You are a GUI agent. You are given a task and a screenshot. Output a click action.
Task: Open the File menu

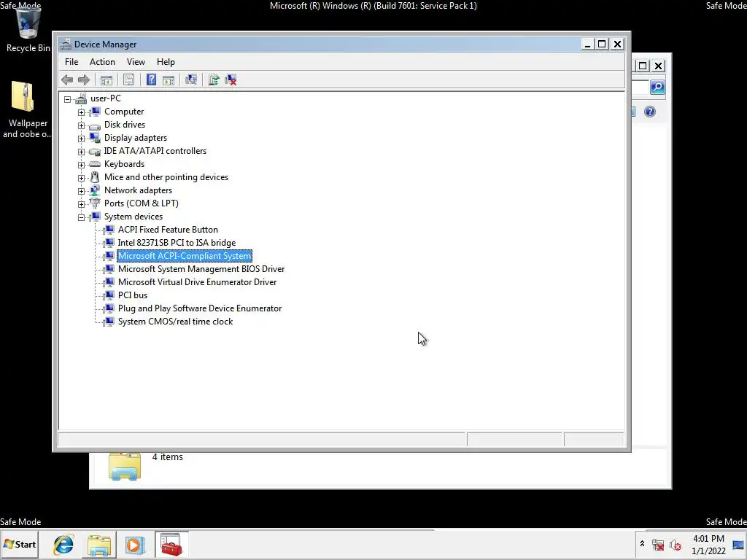pos(71,62)
